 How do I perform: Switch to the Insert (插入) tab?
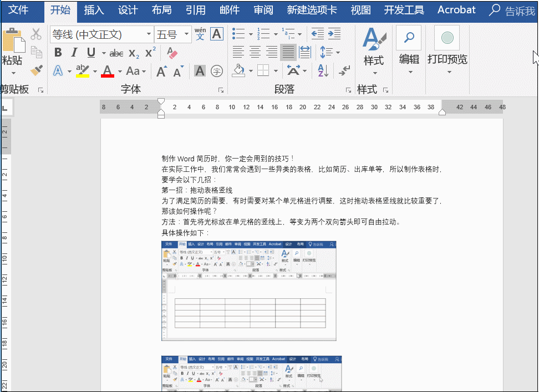(94, 10)
